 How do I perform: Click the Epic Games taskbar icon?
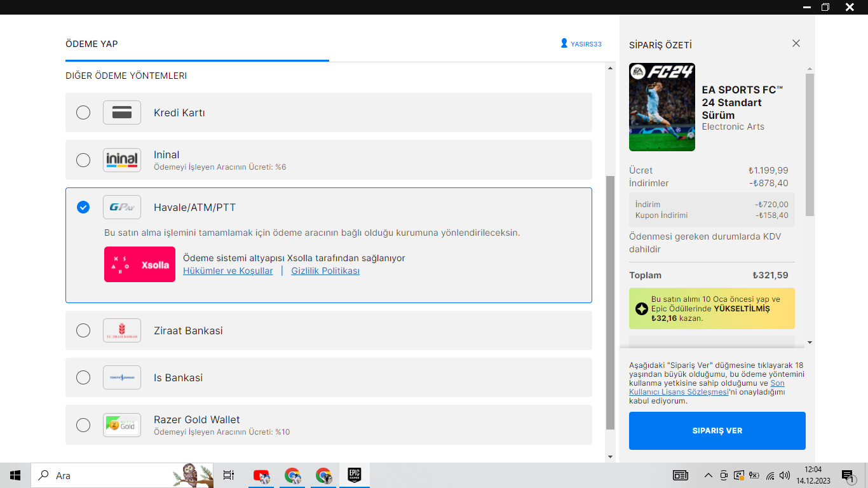(x=355, y=475)
